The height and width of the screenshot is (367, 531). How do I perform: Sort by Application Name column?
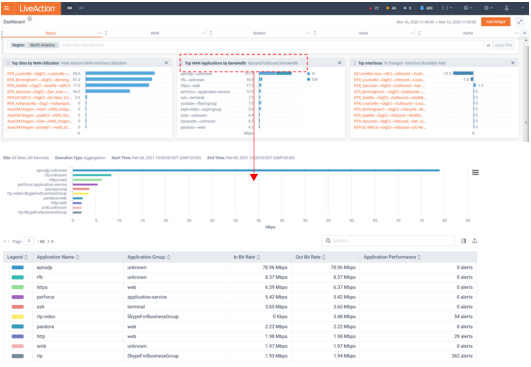pos(78,257)
